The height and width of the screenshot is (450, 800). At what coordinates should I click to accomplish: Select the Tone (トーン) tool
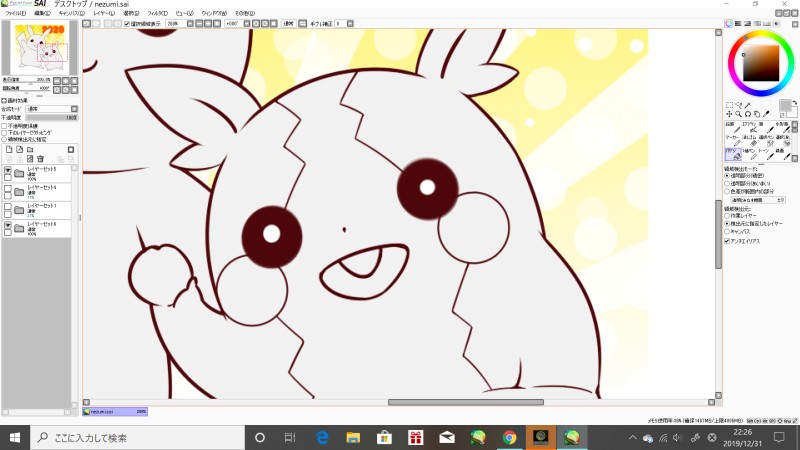pos(766,154)
